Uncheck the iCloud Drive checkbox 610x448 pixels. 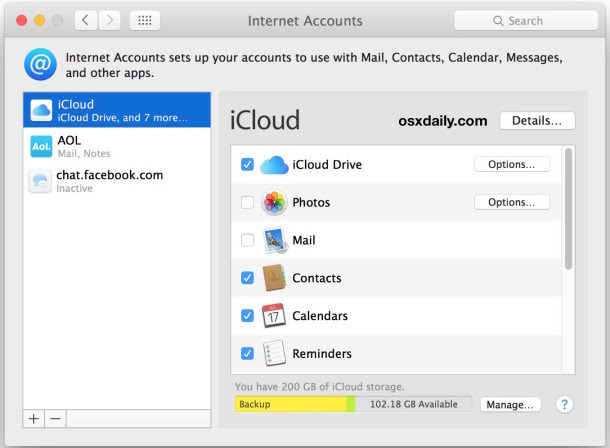point(247,165)
